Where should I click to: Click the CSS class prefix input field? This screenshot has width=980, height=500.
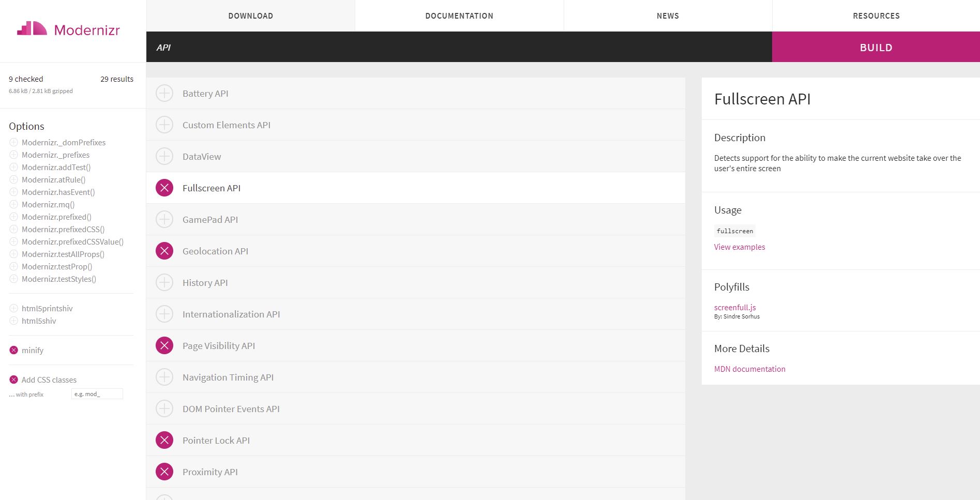pyautogui.click(x=97, y=393)
